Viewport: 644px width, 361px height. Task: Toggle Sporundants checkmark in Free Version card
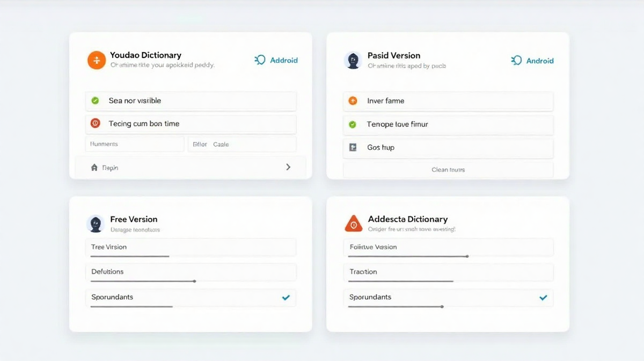[286, 297]
